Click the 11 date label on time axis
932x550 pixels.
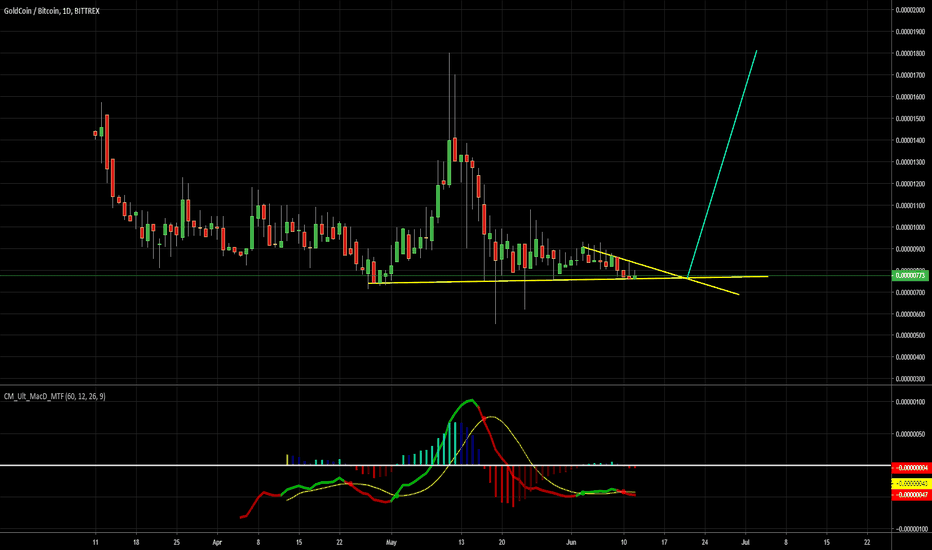95,542
